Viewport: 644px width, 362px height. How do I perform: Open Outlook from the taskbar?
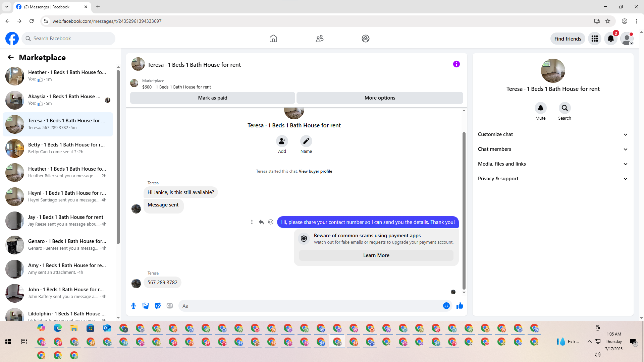[107, 328]
